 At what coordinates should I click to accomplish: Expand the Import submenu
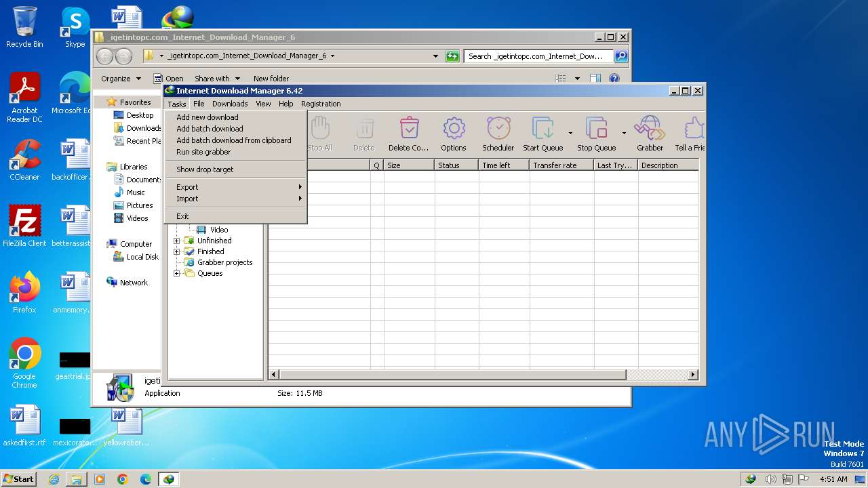pyautogui.click(x=235, y=199)
